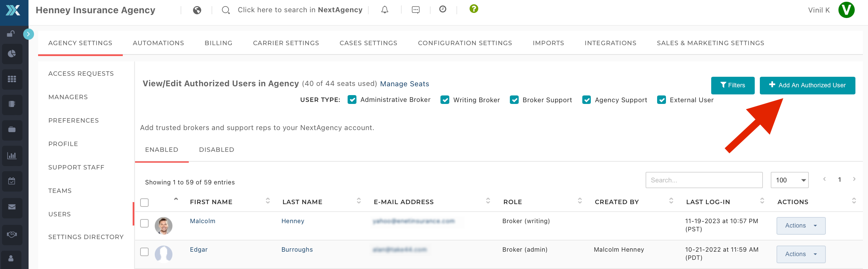Open the chat messages icon
Viewport: 868px width, 269px height.
click(x=416, y=10)
